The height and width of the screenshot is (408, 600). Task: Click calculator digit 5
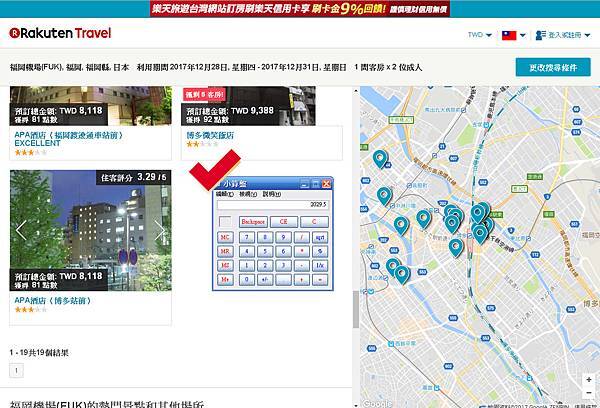265,251
